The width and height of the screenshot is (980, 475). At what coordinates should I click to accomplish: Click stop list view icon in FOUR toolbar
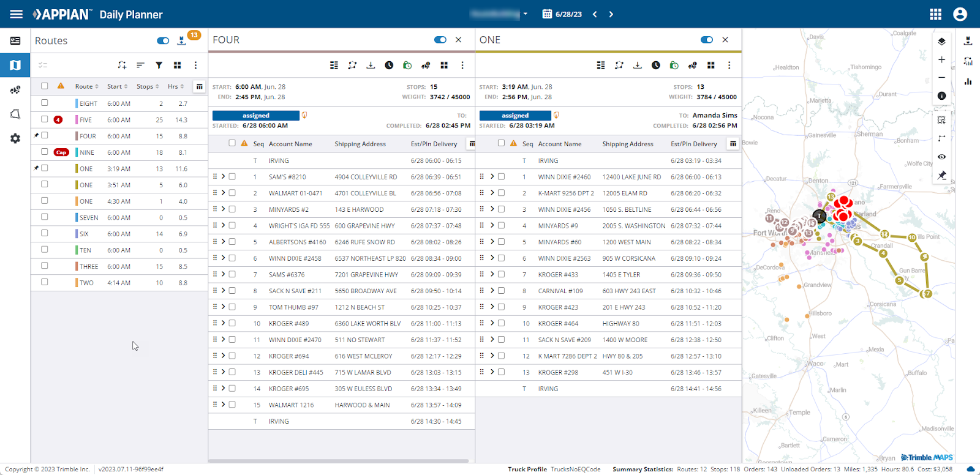coord(334,65)
